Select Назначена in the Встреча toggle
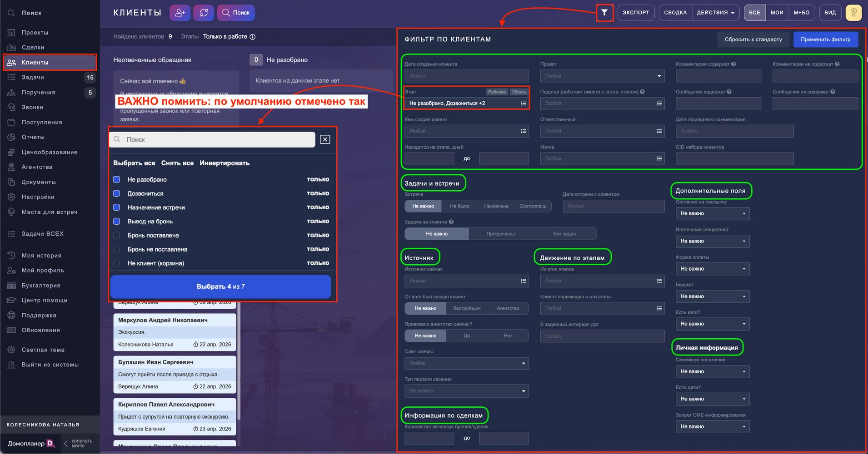Image resolution: width=868 pixels, height=454 pixels. click(x=496, y=206)
